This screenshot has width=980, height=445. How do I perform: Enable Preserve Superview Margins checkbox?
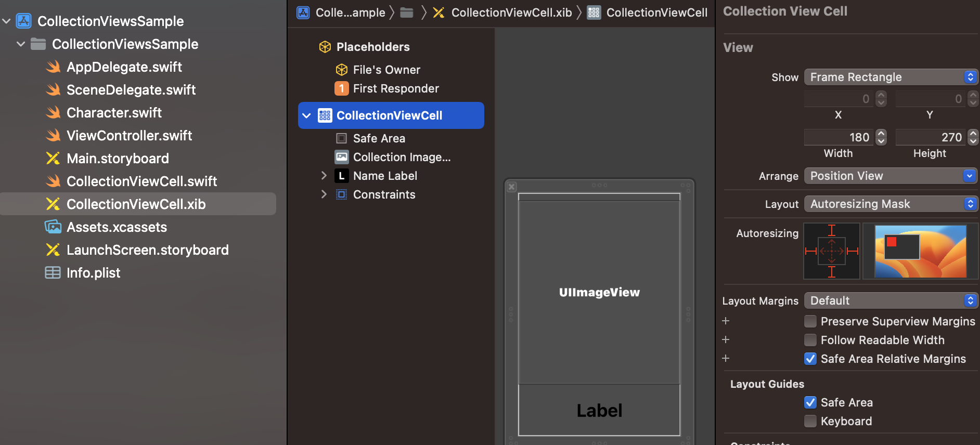pos(810,321)
